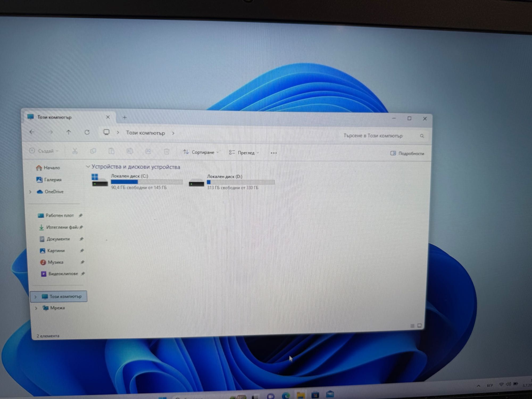
Task: Open the Преглед view dropdown
Action: click(244, 153)
